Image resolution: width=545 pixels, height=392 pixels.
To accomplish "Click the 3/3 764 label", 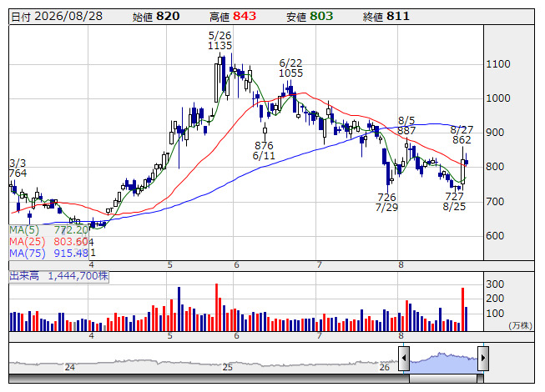I will 18,168.
